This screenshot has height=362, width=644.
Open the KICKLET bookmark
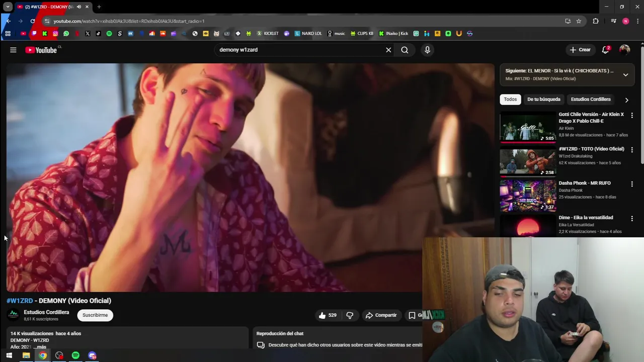268,34
